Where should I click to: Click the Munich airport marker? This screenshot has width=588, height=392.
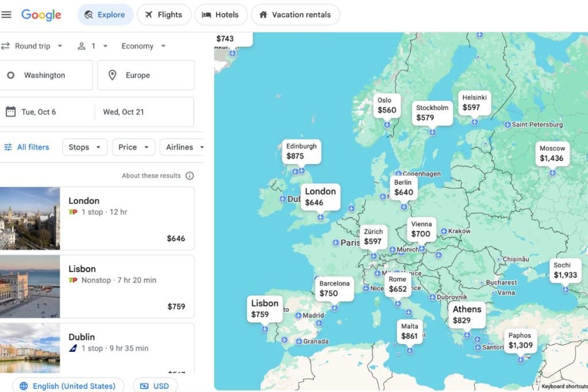[392, 249]
